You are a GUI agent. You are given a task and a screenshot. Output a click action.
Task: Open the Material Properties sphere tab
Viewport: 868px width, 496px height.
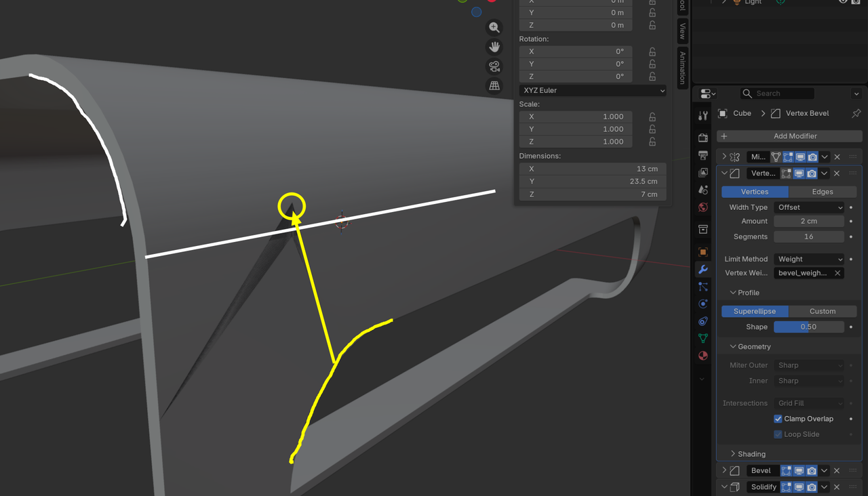click(703, 355)
